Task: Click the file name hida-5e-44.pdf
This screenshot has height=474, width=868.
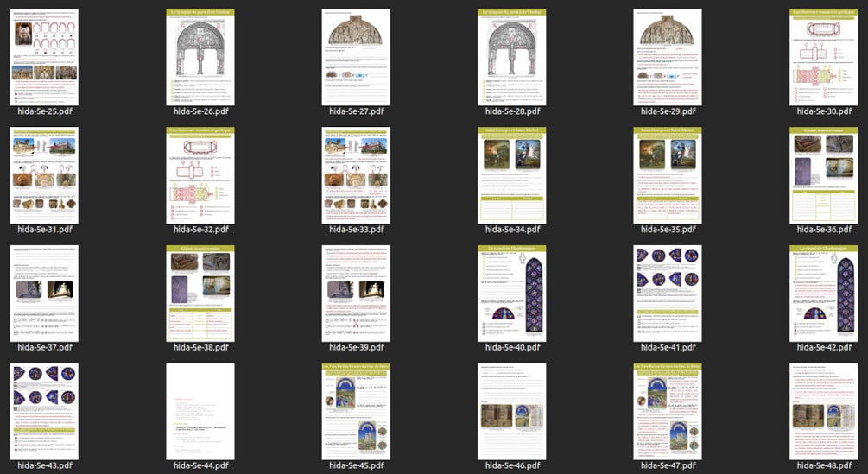Action: coord(201,465)
